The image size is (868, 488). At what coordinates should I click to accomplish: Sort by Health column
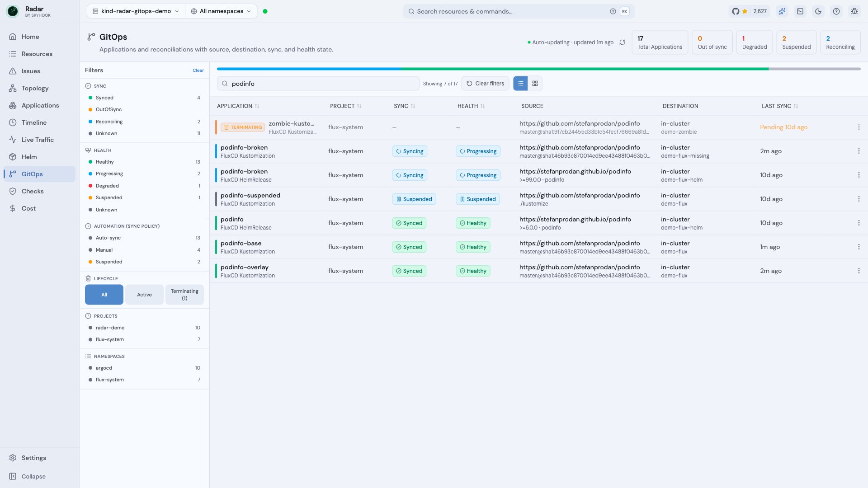[471, 106]
